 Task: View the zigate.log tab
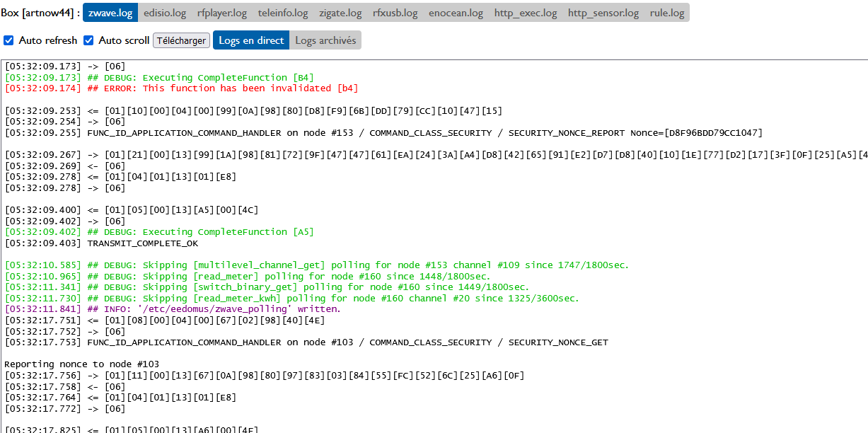[340, 13]
